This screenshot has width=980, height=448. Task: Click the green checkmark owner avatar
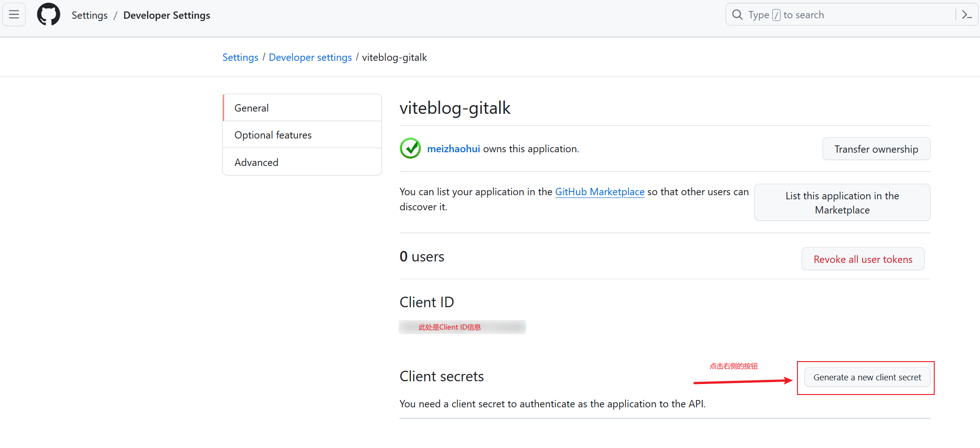click(410, 149)
